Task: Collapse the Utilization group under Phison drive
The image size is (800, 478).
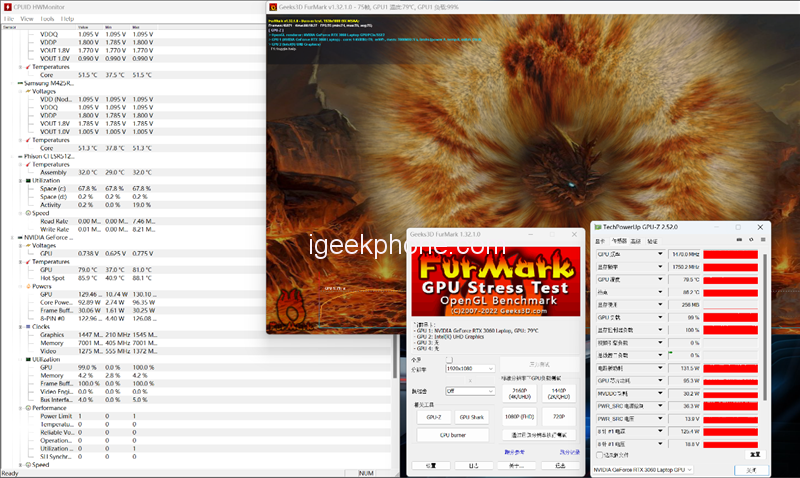Action: [x=20, y=180]
